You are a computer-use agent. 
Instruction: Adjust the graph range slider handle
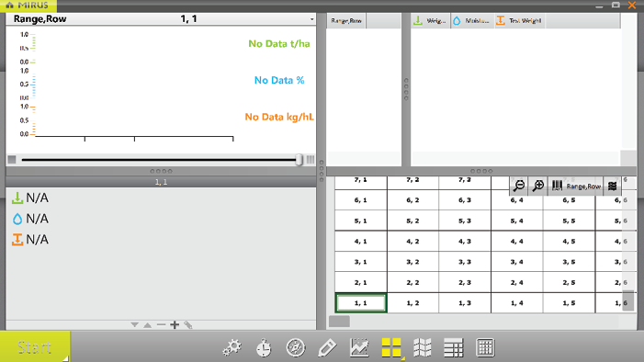pos(299,160)
